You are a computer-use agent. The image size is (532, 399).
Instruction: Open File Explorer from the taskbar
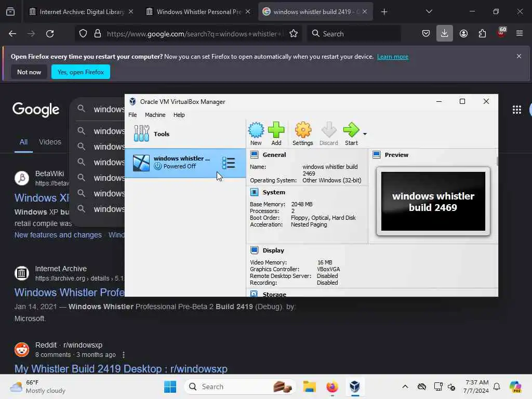coord(310,387)
